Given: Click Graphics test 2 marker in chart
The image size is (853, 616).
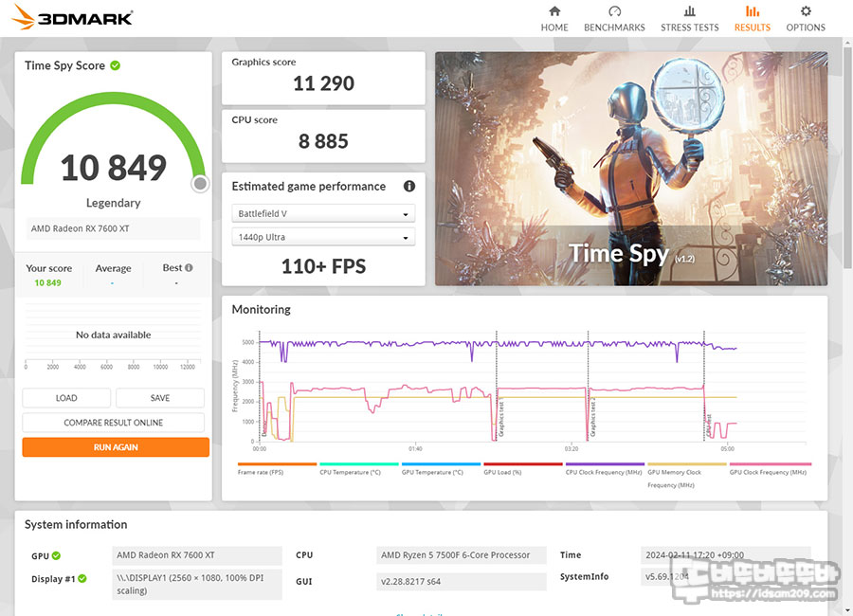Looking at the screenshot, I should coord(593,417).
